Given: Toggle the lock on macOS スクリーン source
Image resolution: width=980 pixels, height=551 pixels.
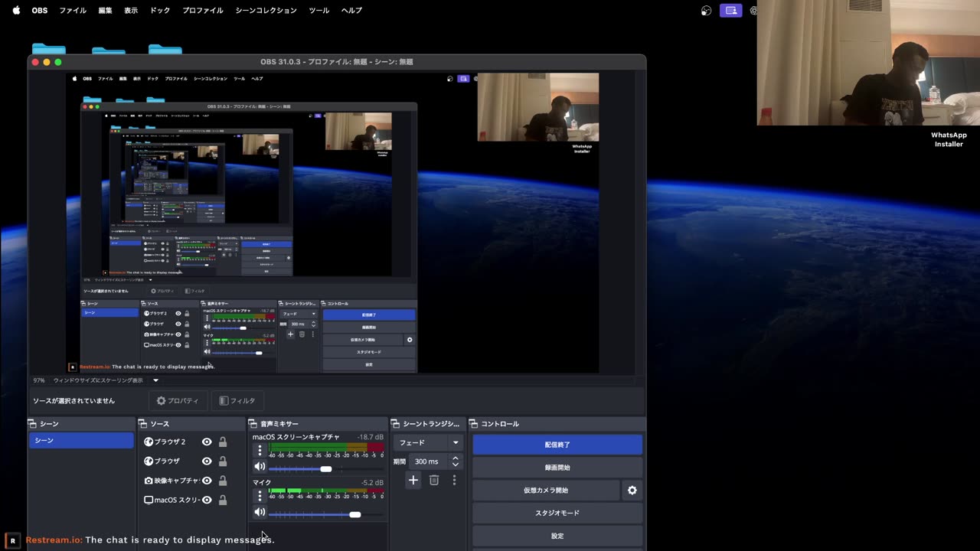Looking at the screenshot, I should tap(223, 500).
